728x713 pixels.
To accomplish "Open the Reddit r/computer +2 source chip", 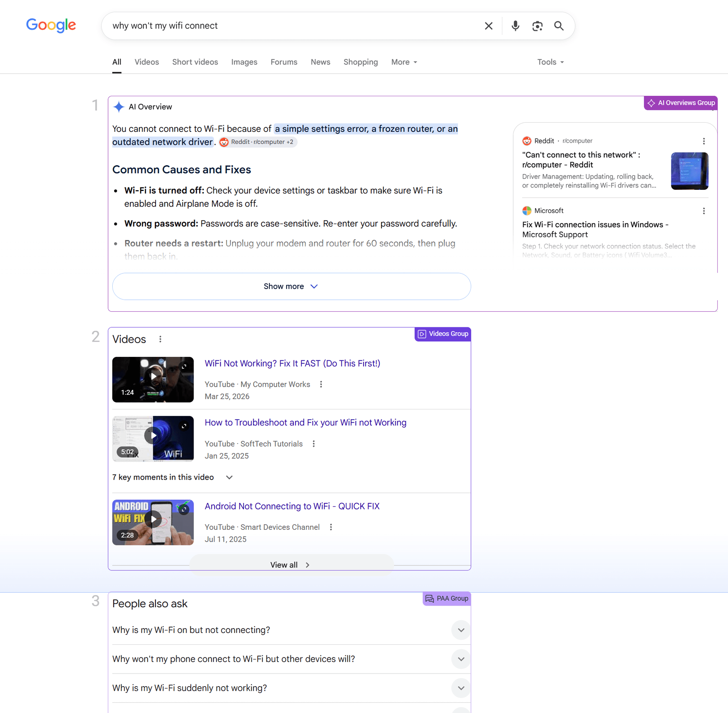I will pos(257,142).
